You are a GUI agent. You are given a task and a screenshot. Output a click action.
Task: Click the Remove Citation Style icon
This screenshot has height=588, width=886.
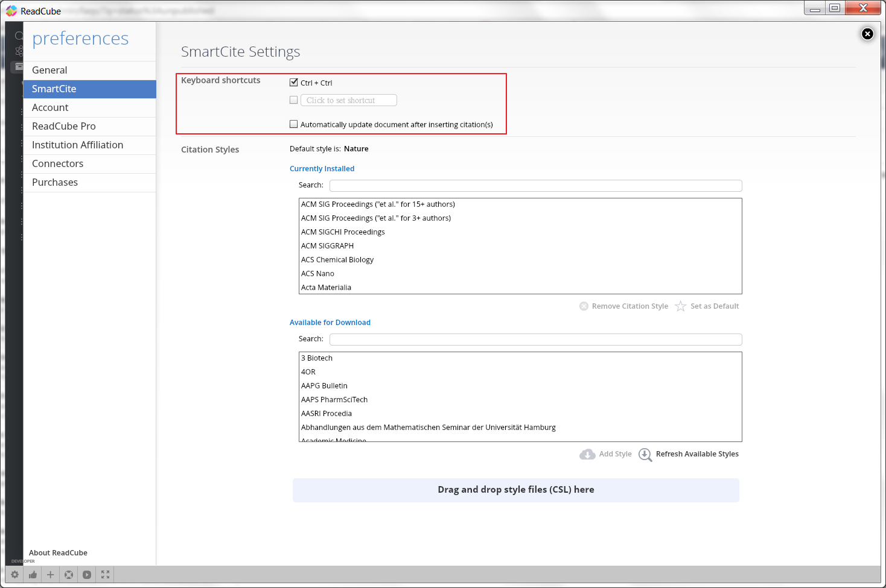pos(584,306)
